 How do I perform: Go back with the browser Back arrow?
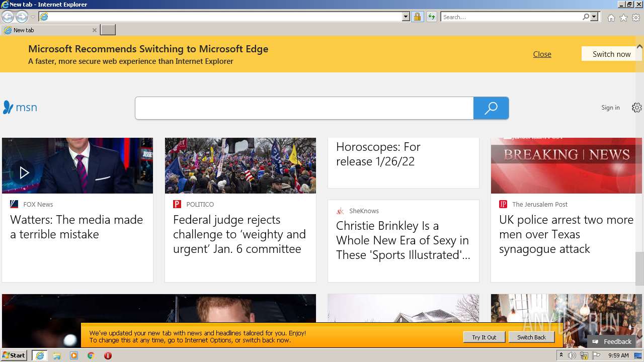pos(8,17)
